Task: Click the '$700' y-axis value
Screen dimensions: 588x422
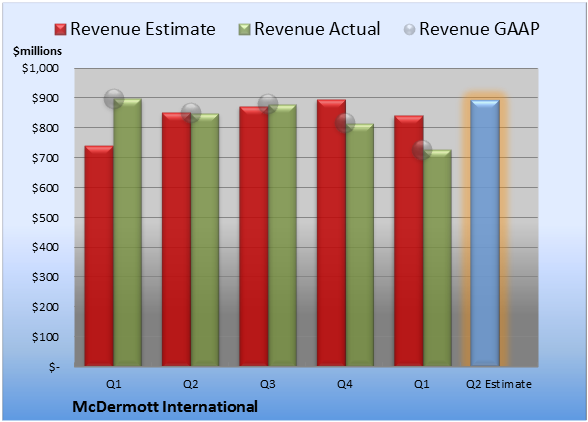Action: 45,158
